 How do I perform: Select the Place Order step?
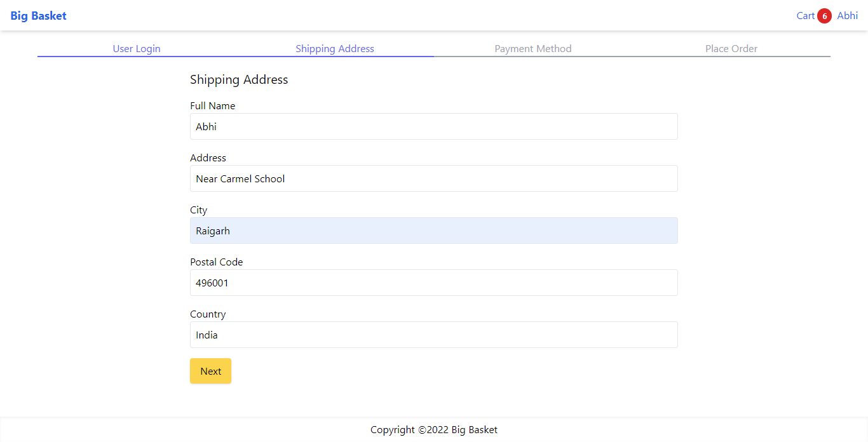731,49
